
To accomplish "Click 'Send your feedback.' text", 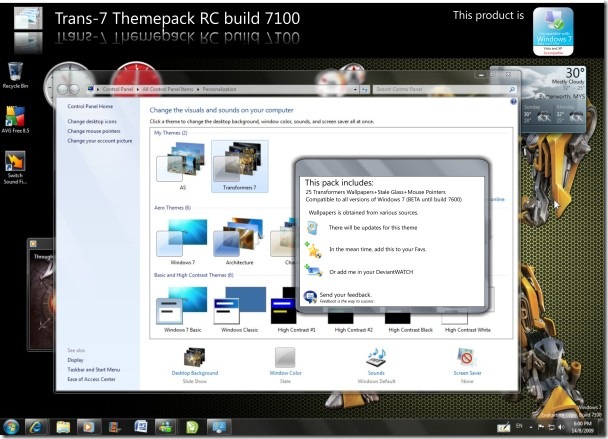I will [345, 295].
